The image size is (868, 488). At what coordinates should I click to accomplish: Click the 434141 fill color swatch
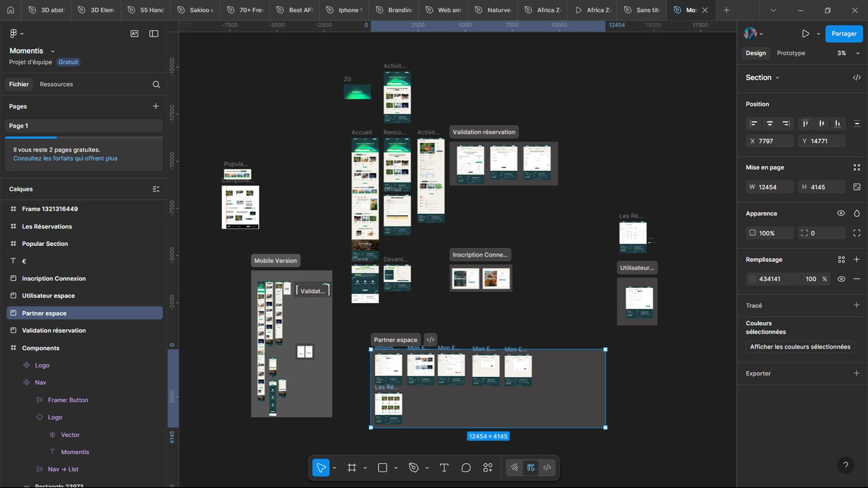[x=752, y=279]
